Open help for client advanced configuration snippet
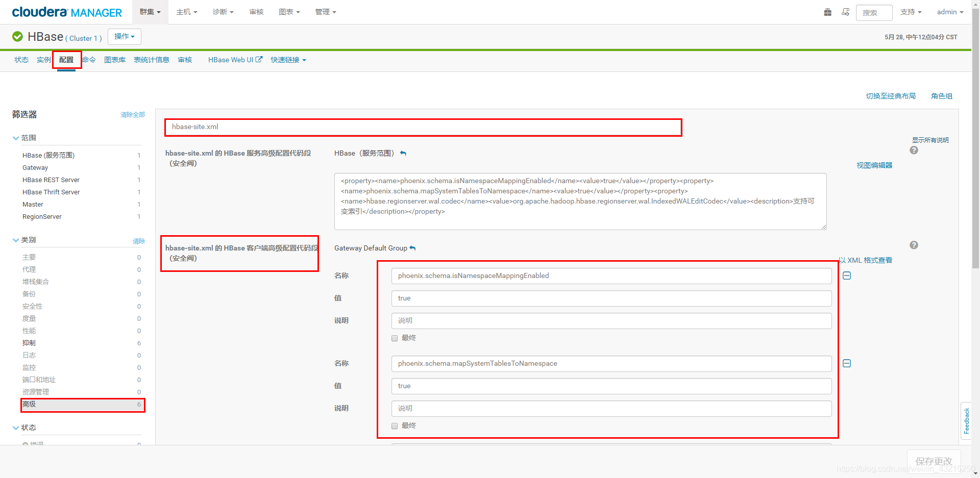 click(x=914, y=245)
